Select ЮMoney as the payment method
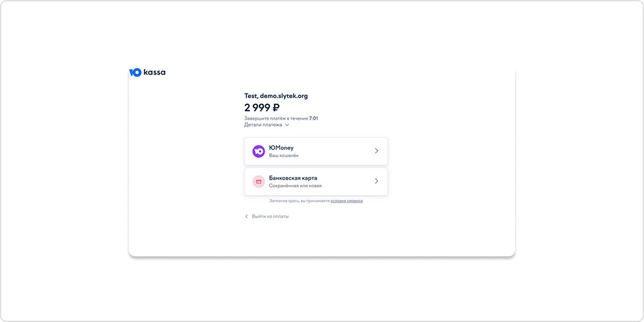This screenshot has width=644, height=322. pyautogui.click(x=316, y=151)
